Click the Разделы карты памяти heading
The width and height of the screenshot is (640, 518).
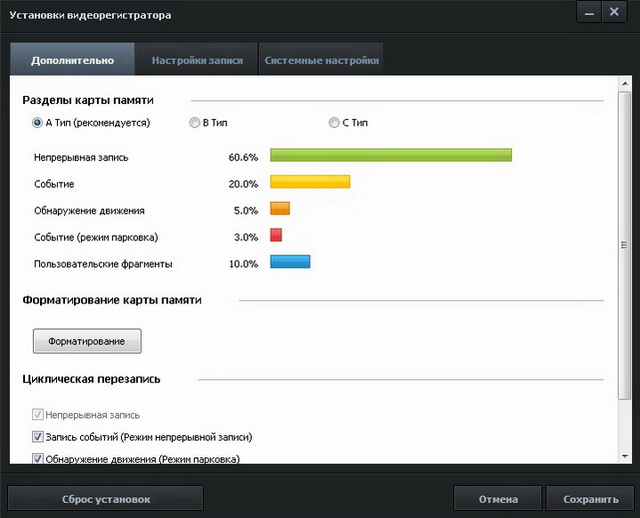(x=88, y=100)
